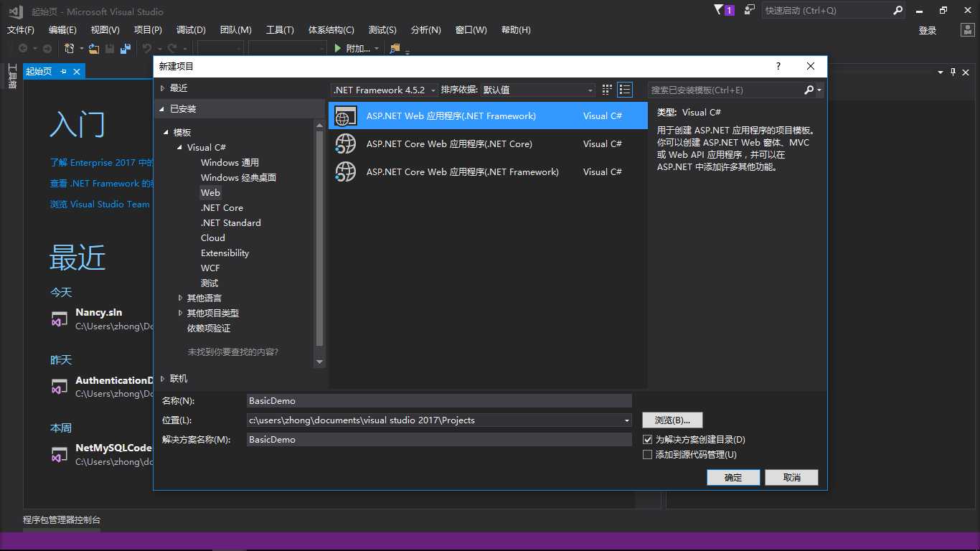Close the start page tab
980x551 pixels.
click(x=77, y=71)
